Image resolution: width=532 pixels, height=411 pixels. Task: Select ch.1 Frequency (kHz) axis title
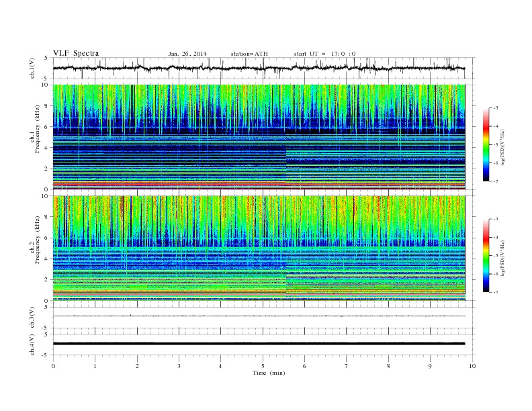click(x=35, y=129)
